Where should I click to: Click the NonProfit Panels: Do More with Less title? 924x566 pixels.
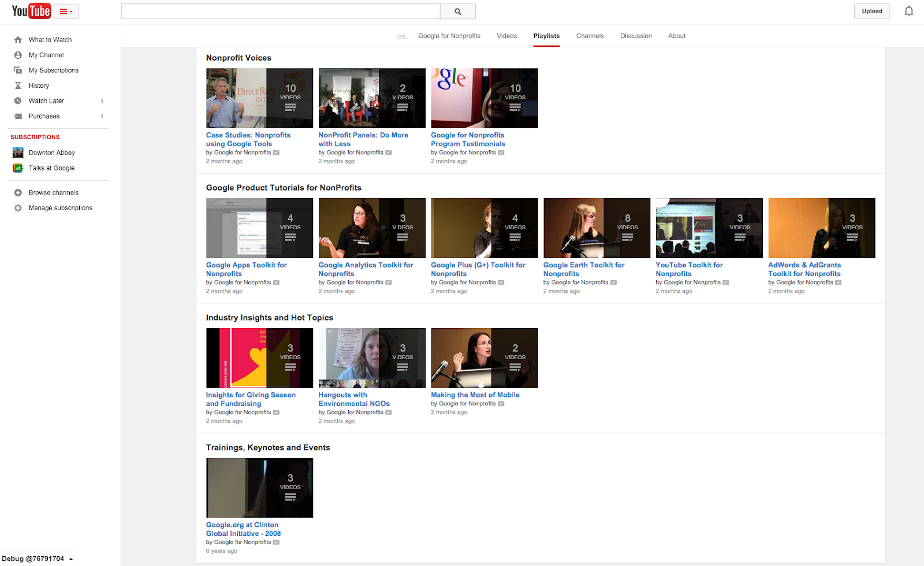pyautogui.click(x=363, y=140)
